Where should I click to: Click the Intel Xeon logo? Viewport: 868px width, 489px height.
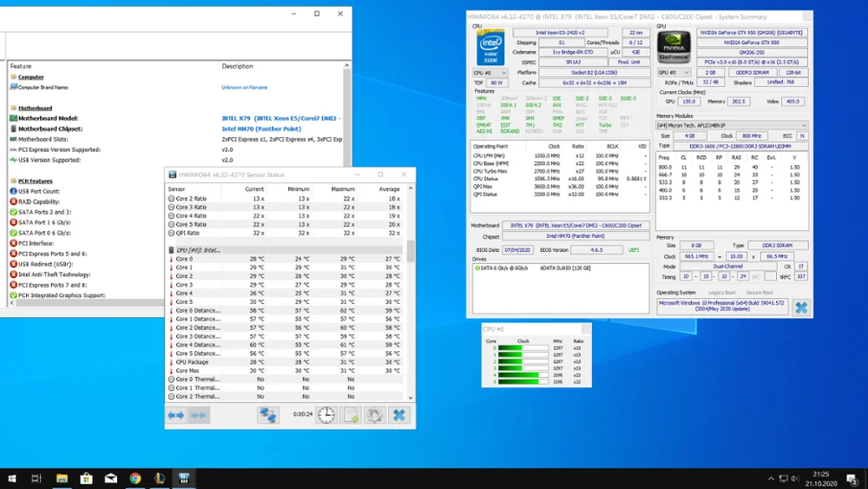[x=490, y=47]
